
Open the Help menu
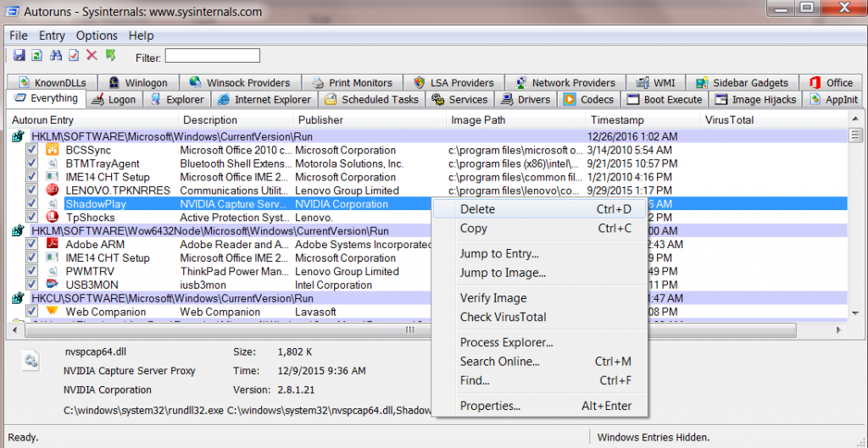(x=142, y=36)
